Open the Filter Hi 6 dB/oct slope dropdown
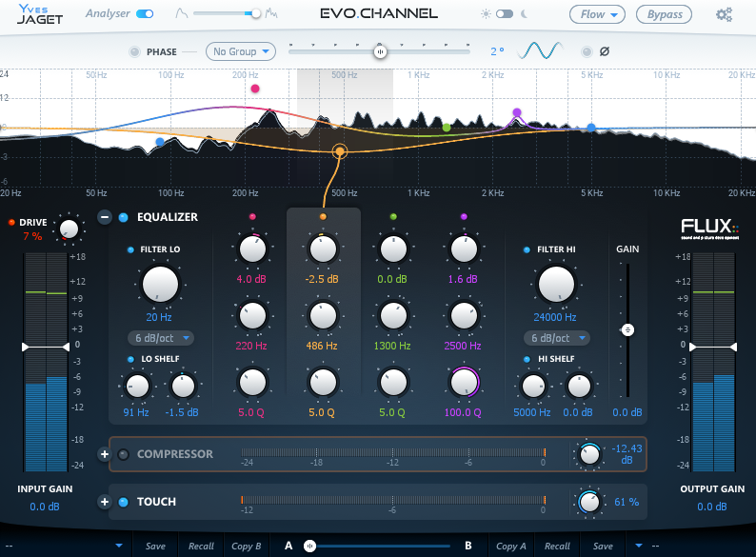Viewport: 756px width, 557px height. 557,338
